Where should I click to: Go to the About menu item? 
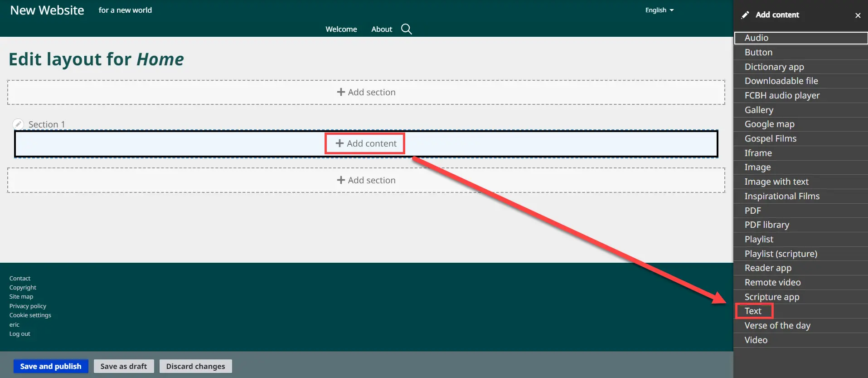tap(381, 29)
